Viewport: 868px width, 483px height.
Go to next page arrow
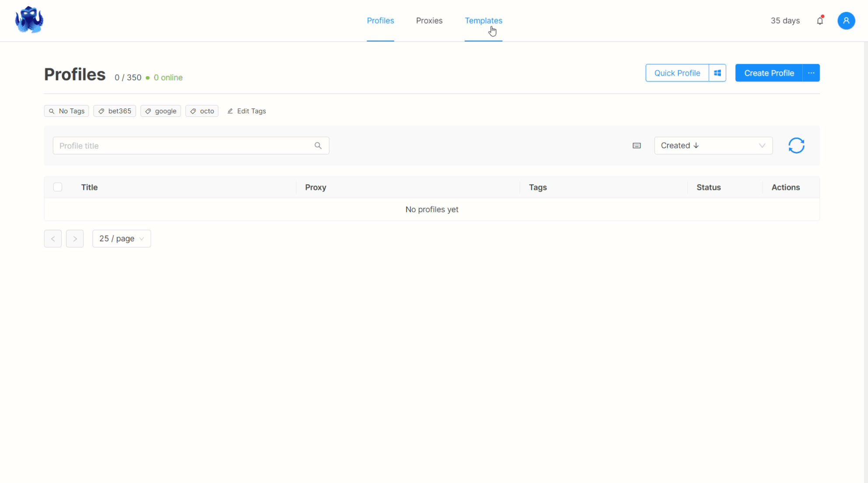pyautogui.click(x=75, y=239)
